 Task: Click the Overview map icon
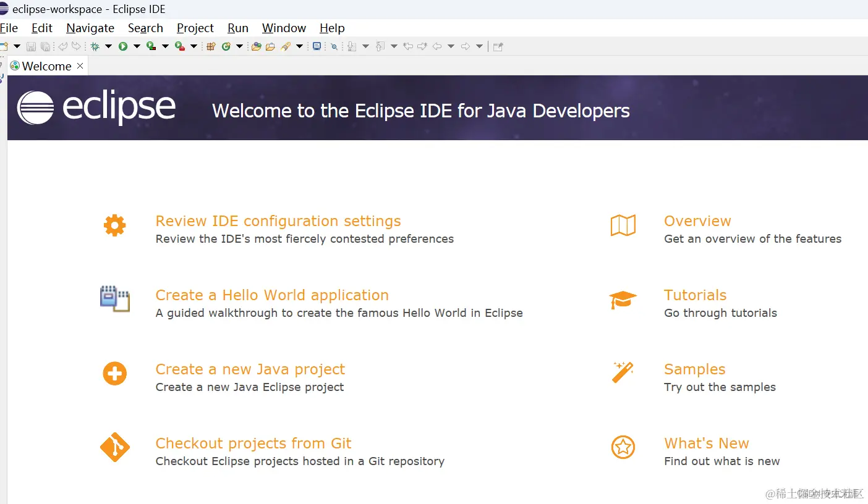[623, 225]
